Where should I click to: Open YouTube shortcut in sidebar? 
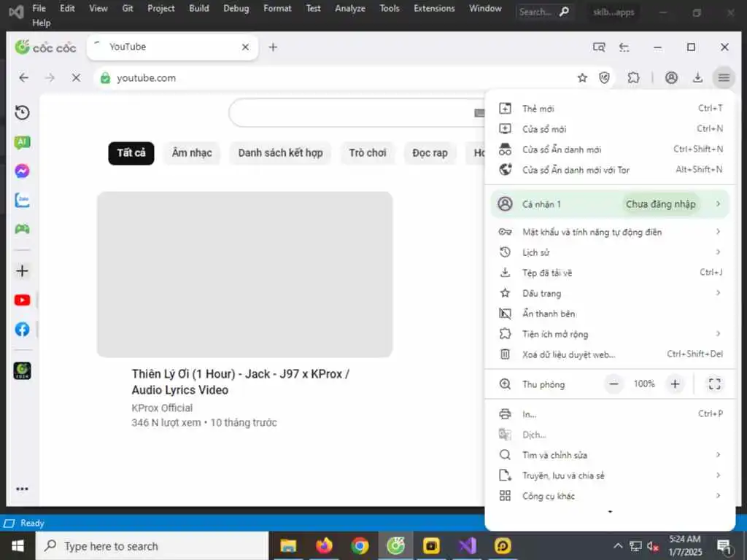point(22,300)
